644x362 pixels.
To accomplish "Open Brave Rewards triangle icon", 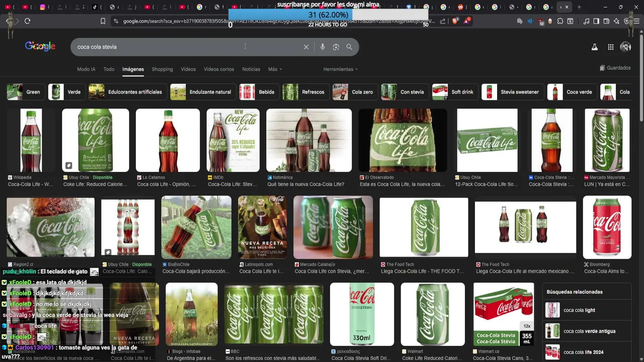I will pyautogui.click(x=467, y=21).
